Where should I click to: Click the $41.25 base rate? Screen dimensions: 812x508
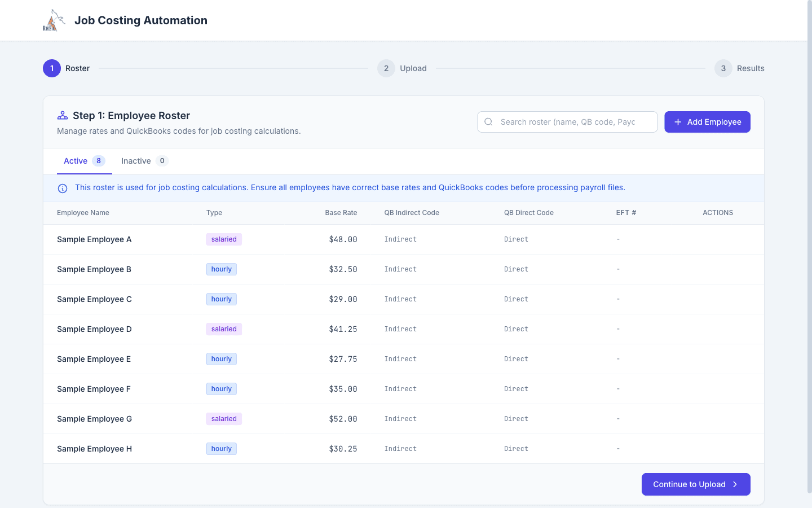click(343, 329)
